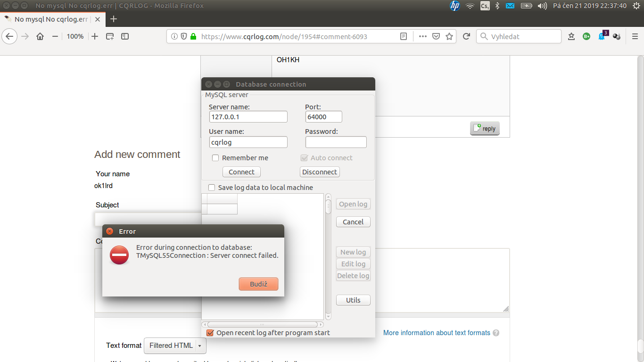Bookmark this page with star icon
Image resolution: width=644 pixels, height=362 pixels.
tap(449, 36)
